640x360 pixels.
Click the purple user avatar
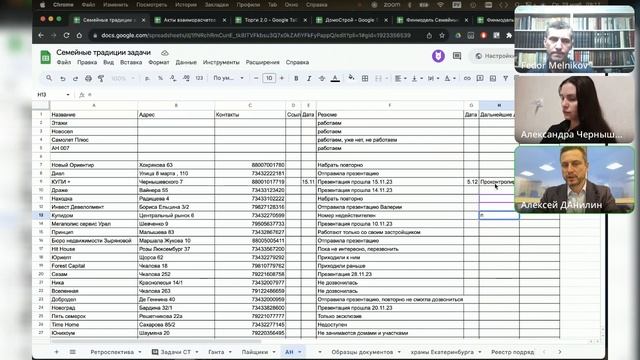(x=438, y=56)
